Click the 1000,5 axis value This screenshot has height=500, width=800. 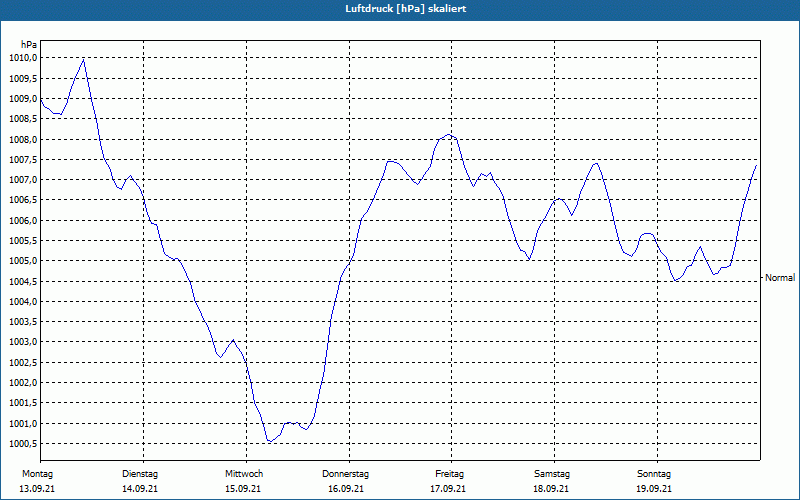tap(23, 443)
